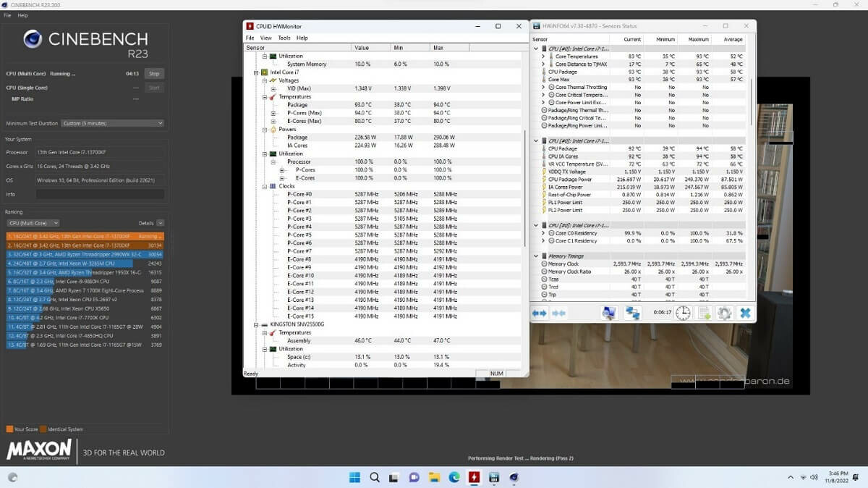Open HWMonitor Tools menu

click(284, 38)
